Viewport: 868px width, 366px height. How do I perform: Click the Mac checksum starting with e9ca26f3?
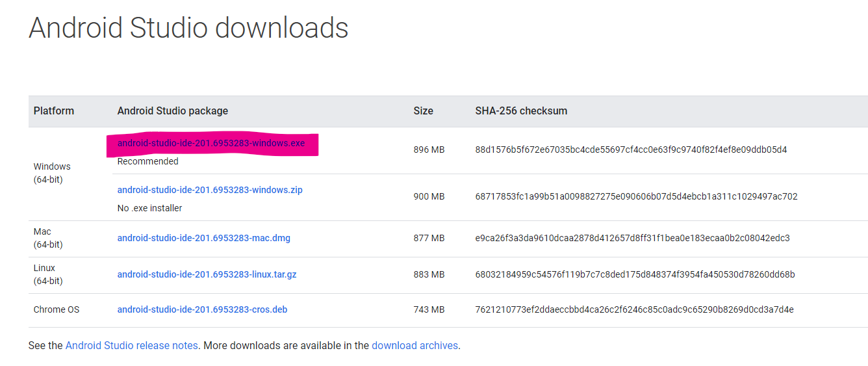[x=632, y=238]
